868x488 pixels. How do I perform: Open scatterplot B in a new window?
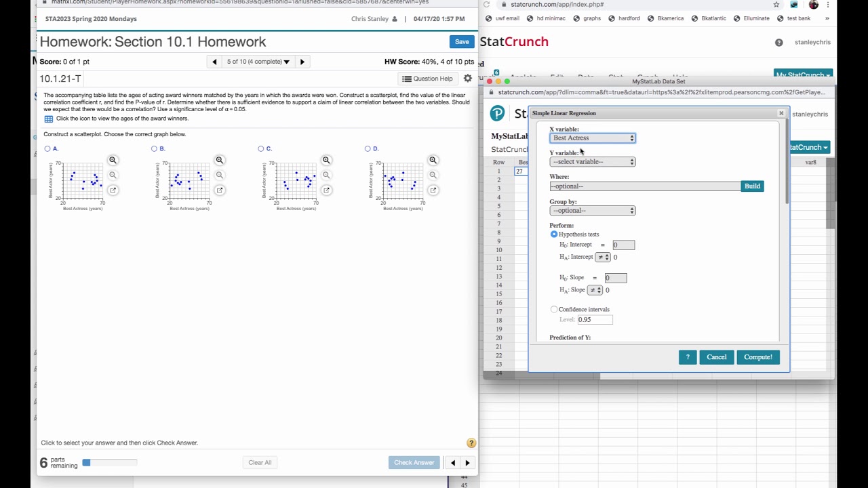[220, 190]
